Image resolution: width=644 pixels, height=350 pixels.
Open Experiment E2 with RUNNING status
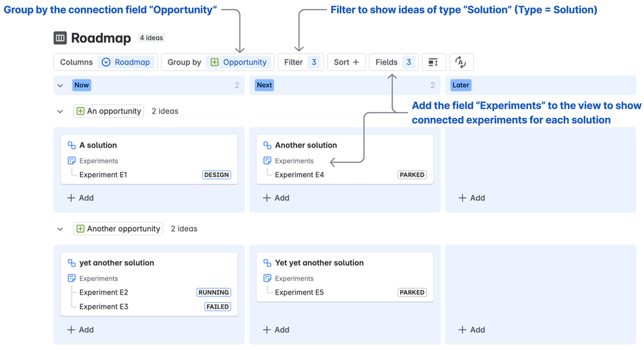[104, 293]
